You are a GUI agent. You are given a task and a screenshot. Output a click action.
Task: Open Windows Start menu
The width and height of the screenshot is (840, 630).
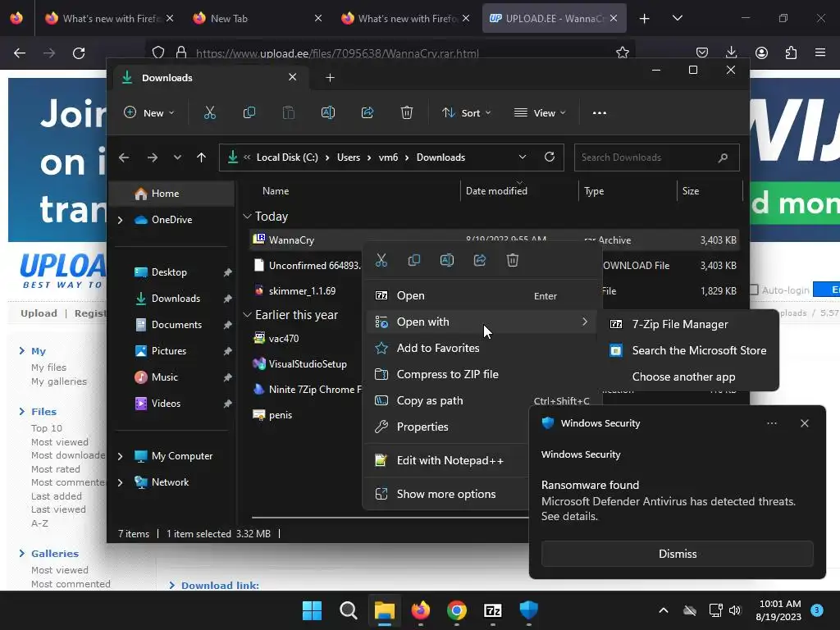[x=312, y=610]
